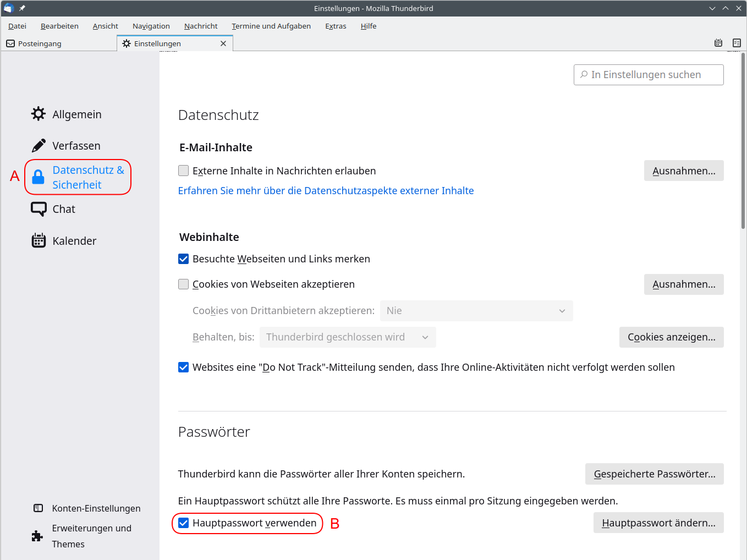Click the Chat speech bubble icon
This screenshot has width=747, height=560.
[x=39, y=209]
